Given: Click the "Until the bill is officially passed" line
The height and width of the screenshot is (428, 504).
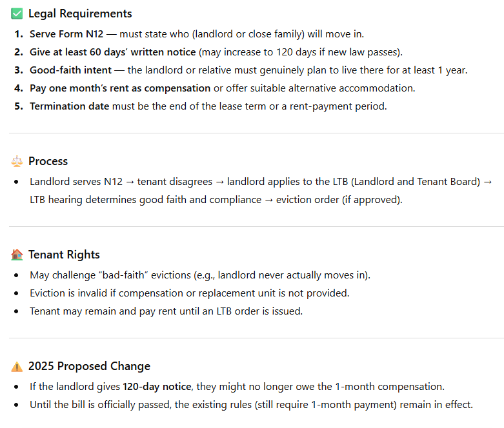Looking at the screenshot, I should [x=251, y=405].
